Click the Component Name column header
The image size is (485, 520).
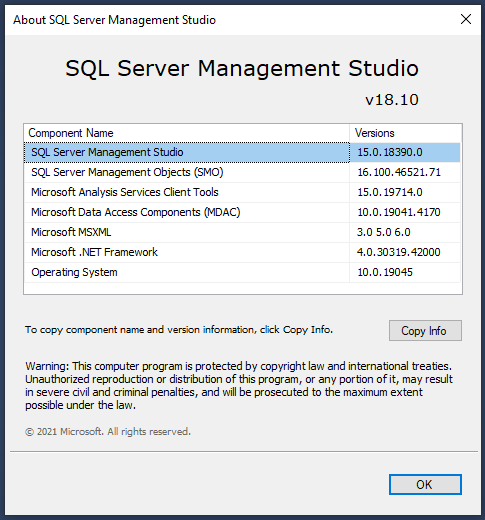click(x=187, y=133)
